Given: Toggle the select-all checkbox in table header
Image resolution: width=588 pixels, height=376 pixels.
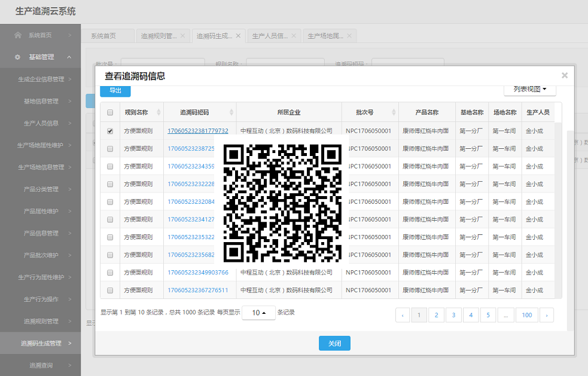Looking at the screenshot, I should pyautogui.click(x=110, y=112).
